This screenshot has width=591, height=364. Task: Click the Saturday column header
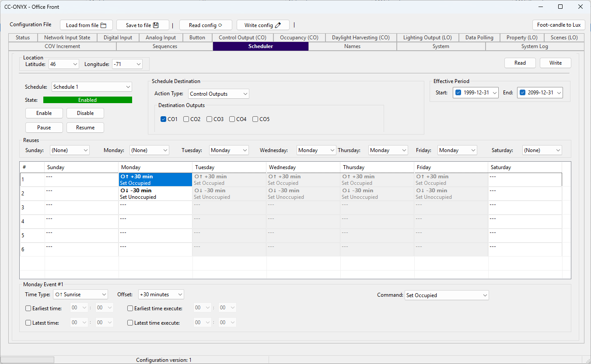(x=525, y=167)
